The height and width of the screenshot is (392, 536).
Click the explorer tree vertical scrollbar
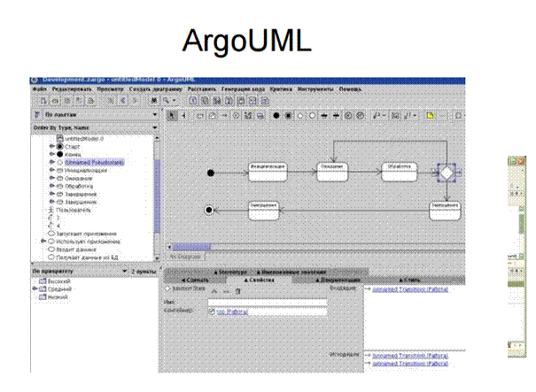coord(157,197)
